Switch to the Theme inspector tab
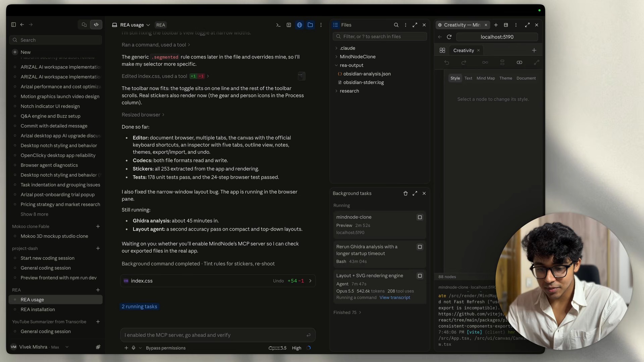 (x=506, y=78)
